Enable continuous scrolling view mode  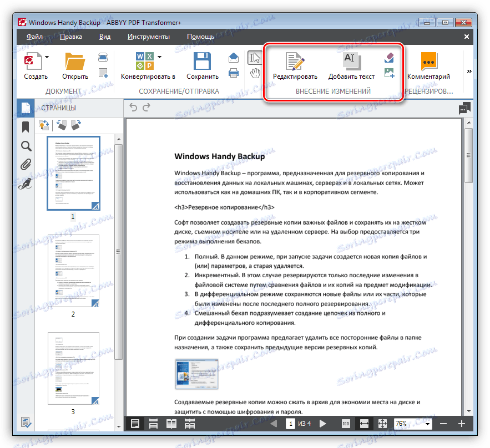(153, 424)
